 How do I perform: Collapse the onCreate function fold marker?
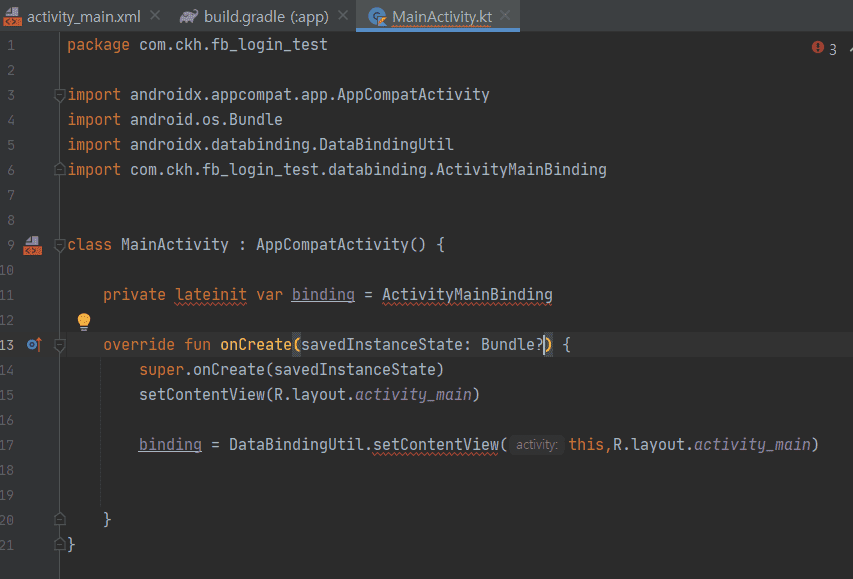(60, 345)
